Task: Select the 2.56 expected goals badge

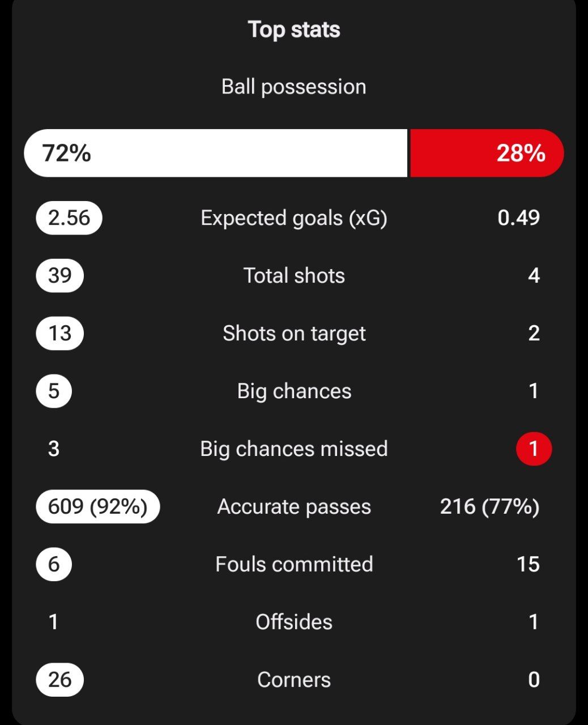Action: coord(69,218)
